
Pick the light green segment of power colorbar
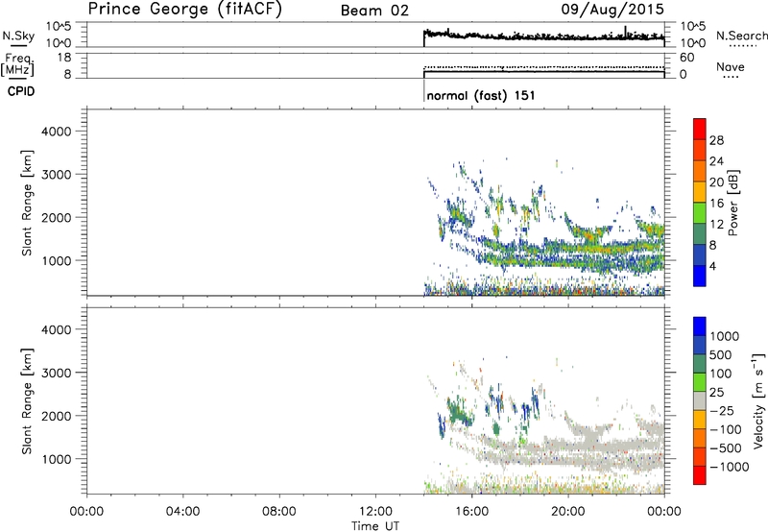click(700, 212)
